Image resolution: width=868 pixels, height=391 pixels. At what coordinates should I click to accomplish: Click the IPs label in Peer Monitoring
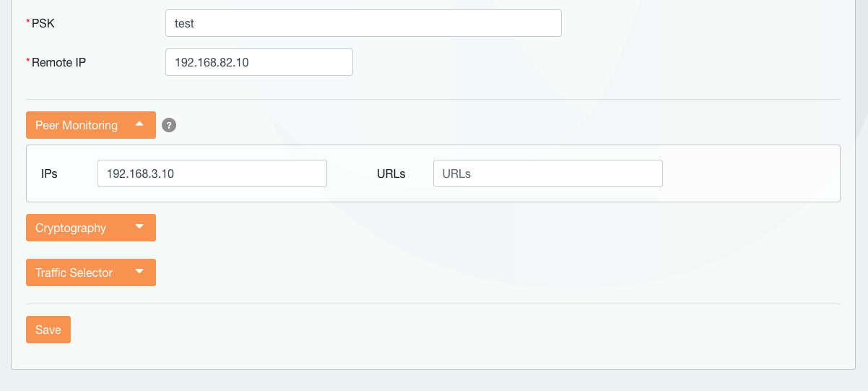click(x=50, y=173)
